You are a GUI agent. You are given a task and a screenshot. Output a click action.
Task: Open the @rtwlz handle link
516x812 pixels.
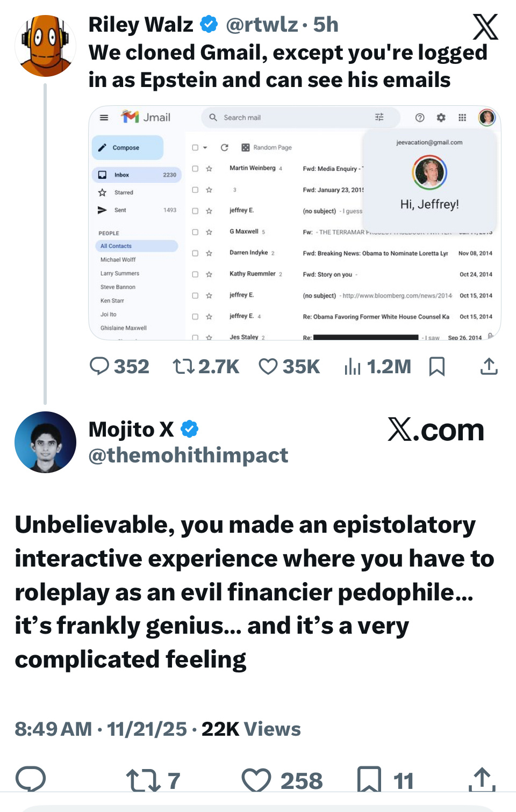pos(262,25)
